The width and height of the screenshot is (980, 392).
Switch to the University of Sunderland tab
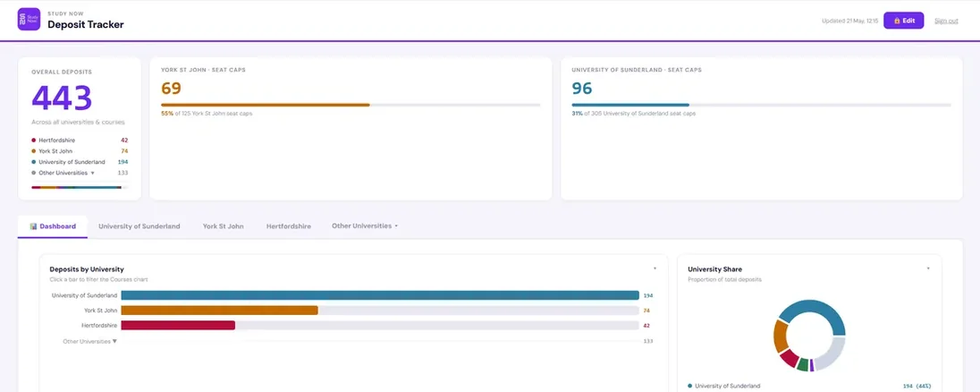tap(139, 226)
